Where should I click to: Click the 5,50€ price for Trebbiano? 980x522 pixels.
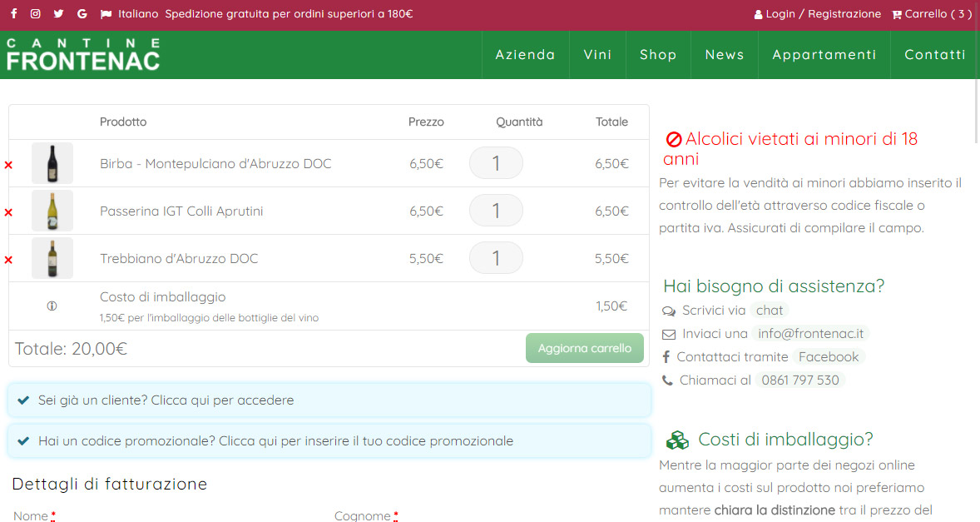(x=426, y=259)
